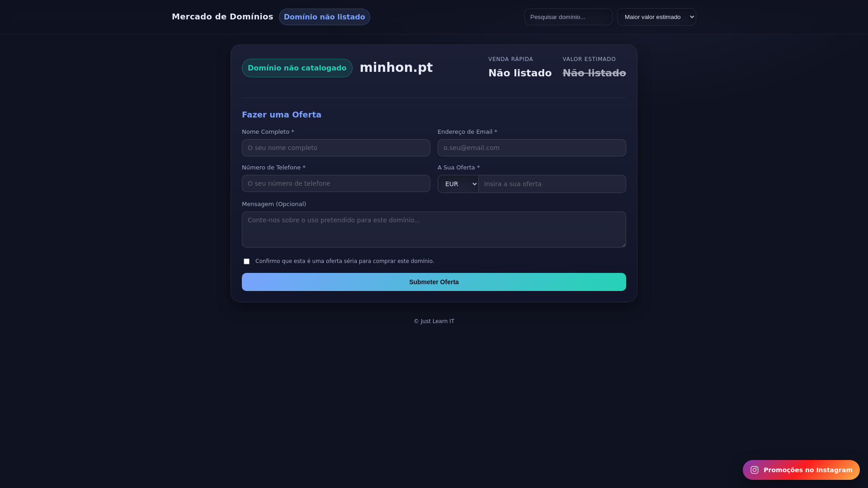Screen dimensions: 868x488
Task: Focus the Endereço de Email input field
Action: tap(532, 148)
